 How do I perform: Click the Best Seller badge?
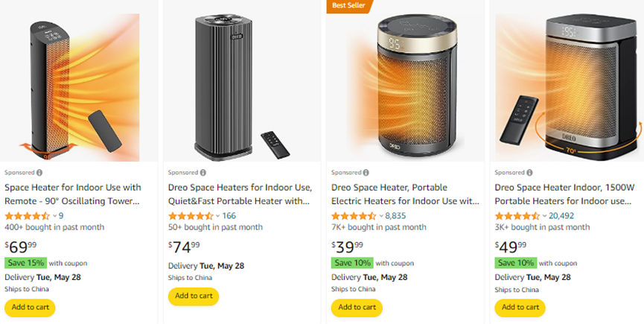pos(350,6)
